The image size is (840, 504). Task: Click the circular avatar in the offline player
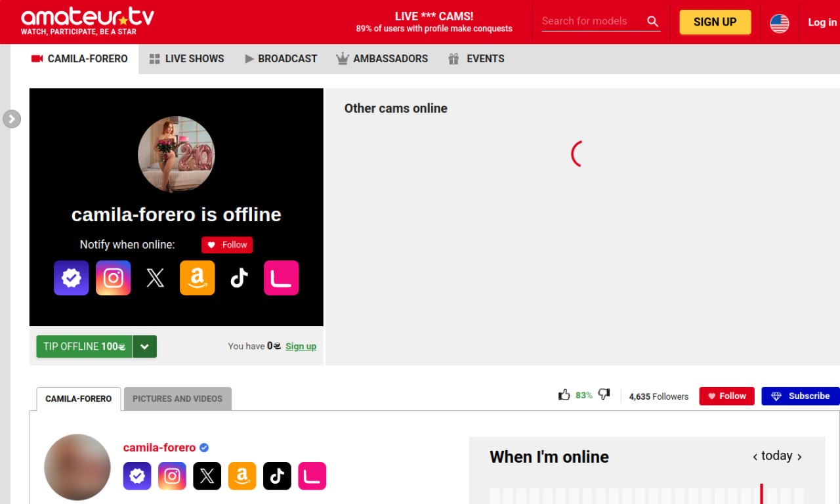(x=177, y=155)
